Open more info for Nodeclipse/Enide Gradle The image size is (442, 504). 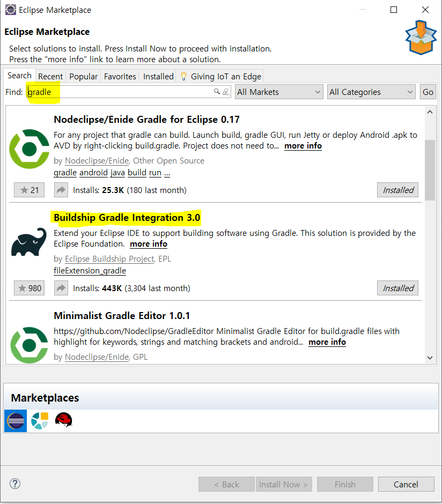tap(303, 146)
